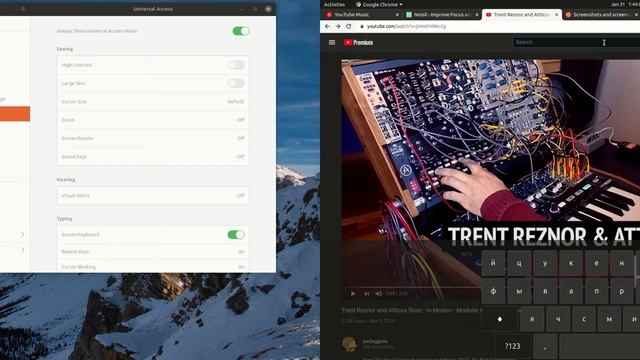640x360 pixels.
Task: Turn off the Screen Keyboard switch
Action: coord(236,235)
